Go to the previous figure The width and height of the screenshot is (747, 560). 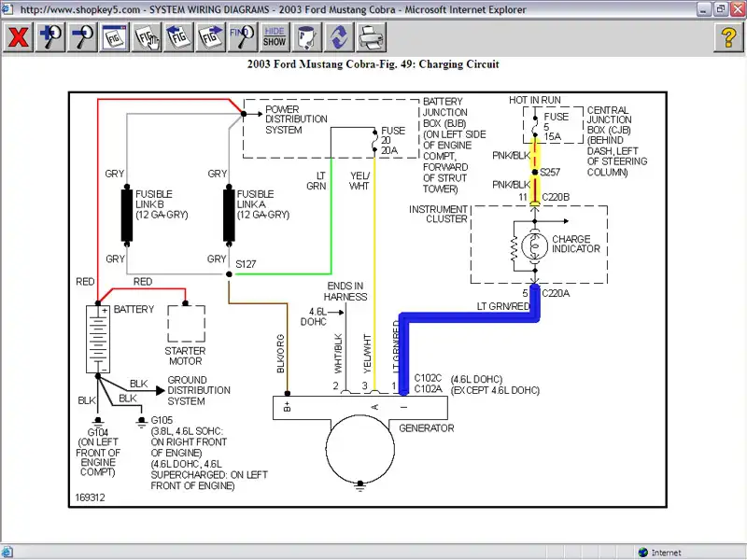178,36
